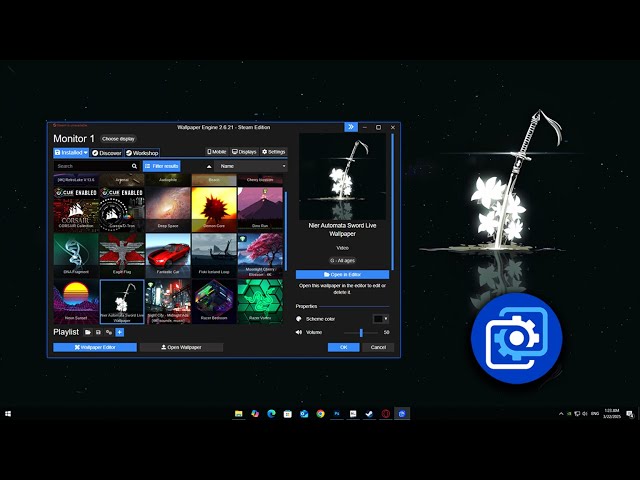The width and height of the screenshot is (640, 480).
Task: Open File Explorer from the taskbar
Action: click(239, 414)
